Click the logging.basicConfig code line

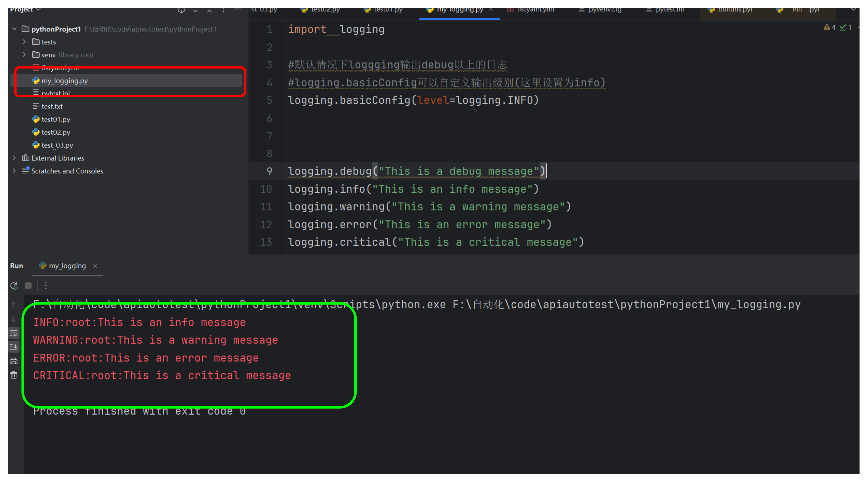(413, 100)
